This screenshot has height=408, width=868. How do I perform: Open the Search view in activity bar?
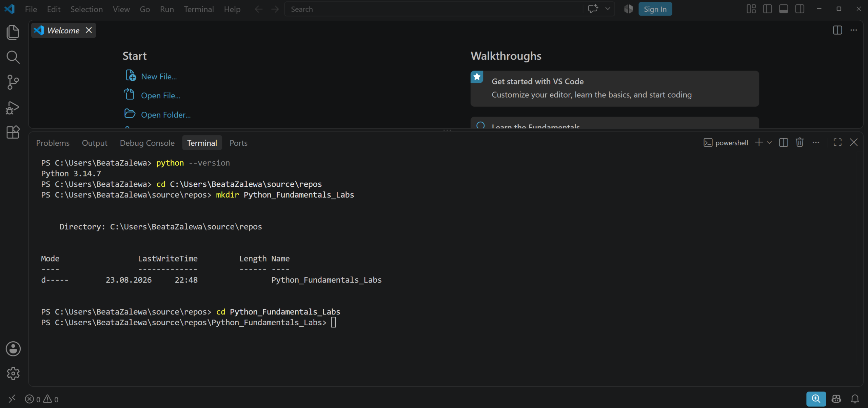click(13, 57)
